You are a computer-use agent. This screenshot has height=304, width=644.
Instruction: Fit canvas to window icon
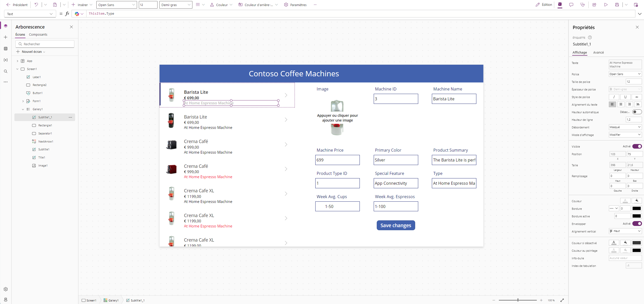click(562, 300)
